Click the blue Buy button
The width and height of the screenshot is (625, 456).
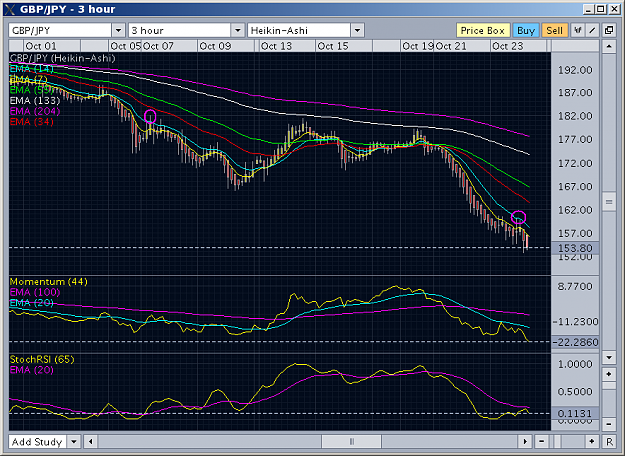coord(526,30)
